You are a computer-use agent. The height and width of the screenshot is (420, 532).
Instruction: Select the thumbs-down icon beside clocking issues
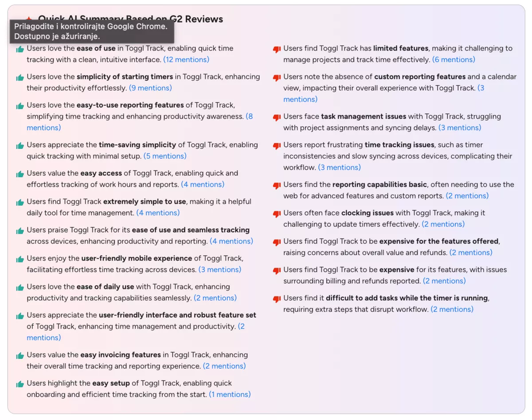click(276, 213)
